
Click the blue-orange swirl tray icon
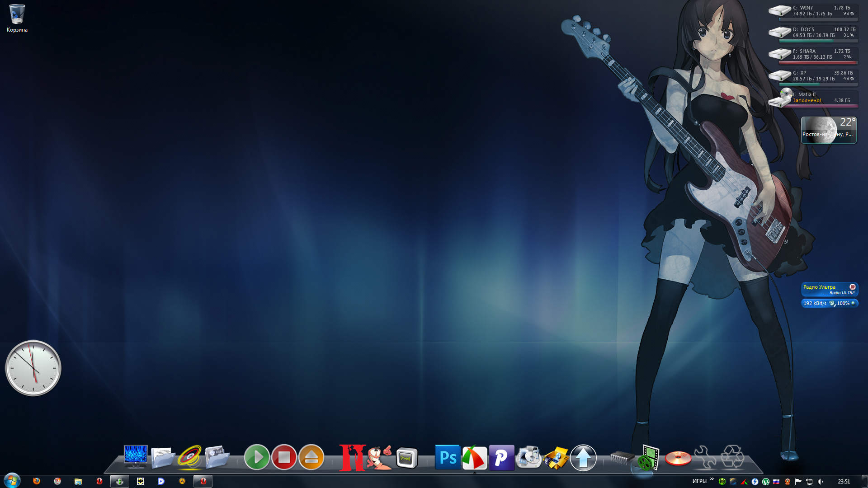coord(733,482)
